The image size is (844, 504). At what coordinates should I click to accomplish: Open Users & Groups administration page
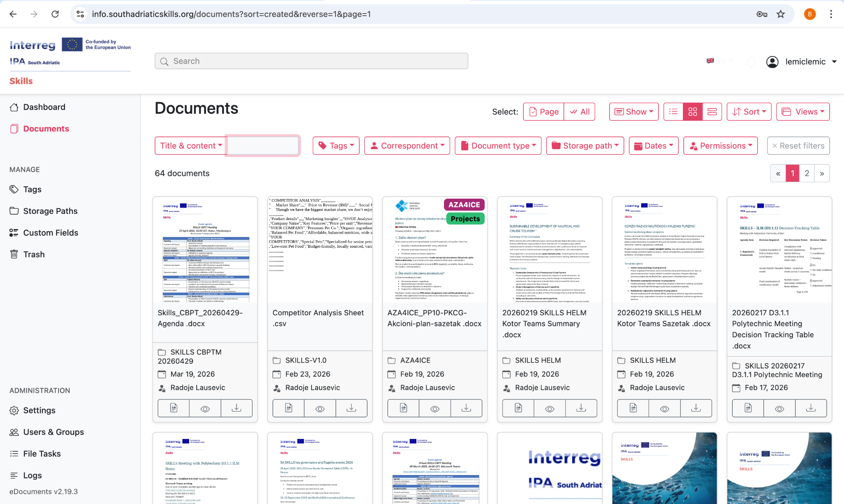tap(53, 432)
